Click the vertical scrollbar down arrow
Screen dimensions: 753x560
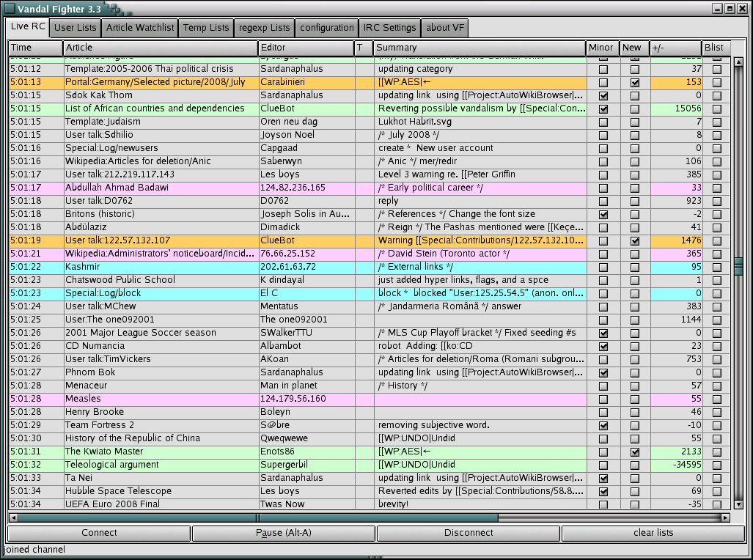tap(738, 504)
